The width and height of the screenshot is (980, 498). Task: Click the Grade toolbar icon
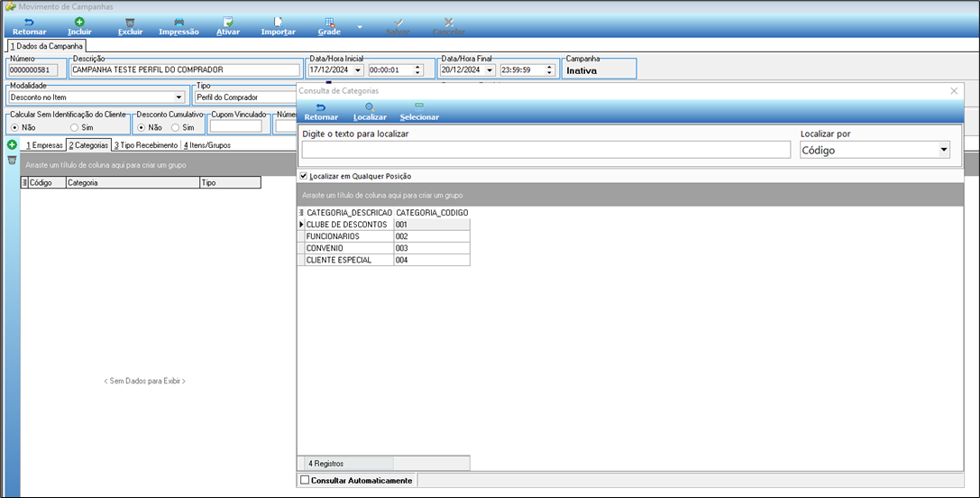point(329,23)
